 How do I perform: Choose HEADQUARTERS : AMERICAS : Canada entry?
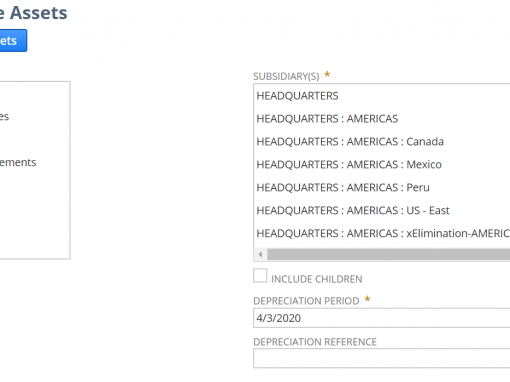tap(382, 142)
